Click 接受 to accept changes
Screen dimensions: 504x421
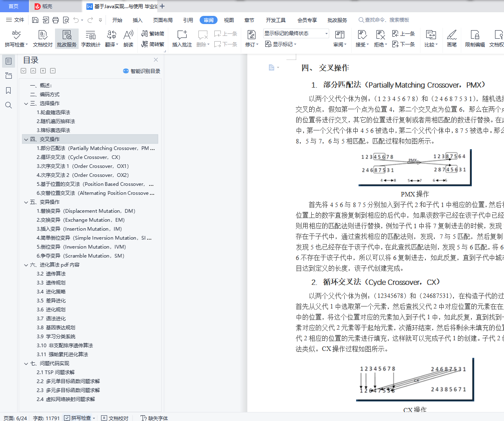coord(362,39)
